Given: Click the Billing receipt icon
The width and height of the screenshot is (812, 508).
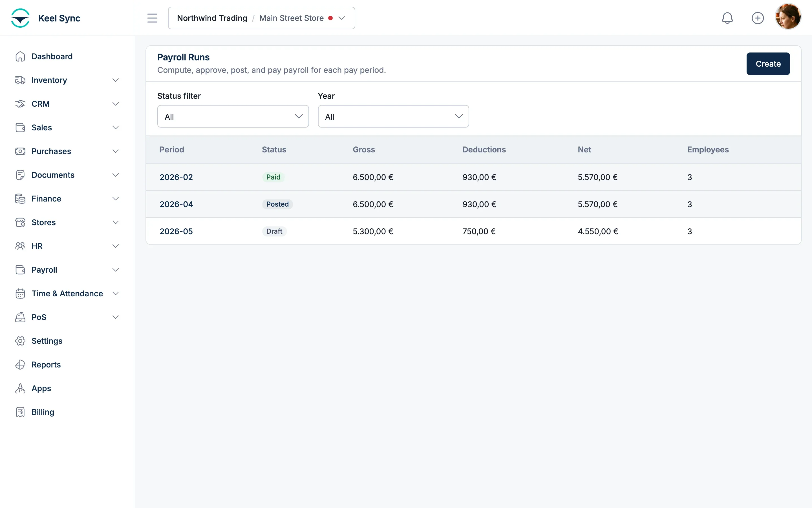Looking at the screenshot, I should tap(20, 412).
